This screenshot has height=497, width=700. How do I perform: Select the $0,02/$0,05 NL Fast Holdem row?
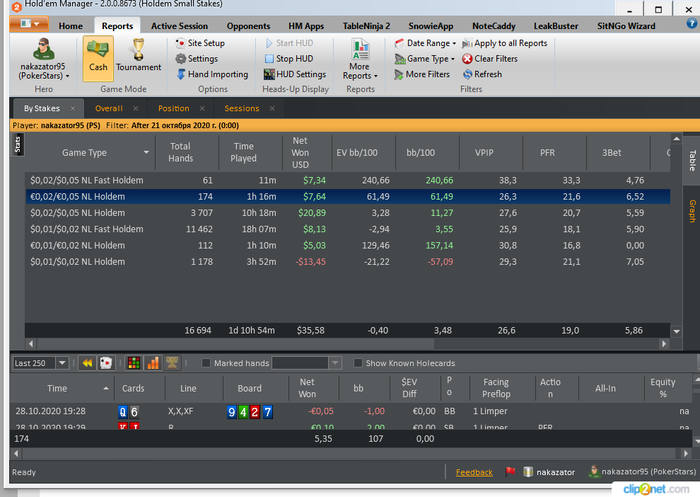347,180
